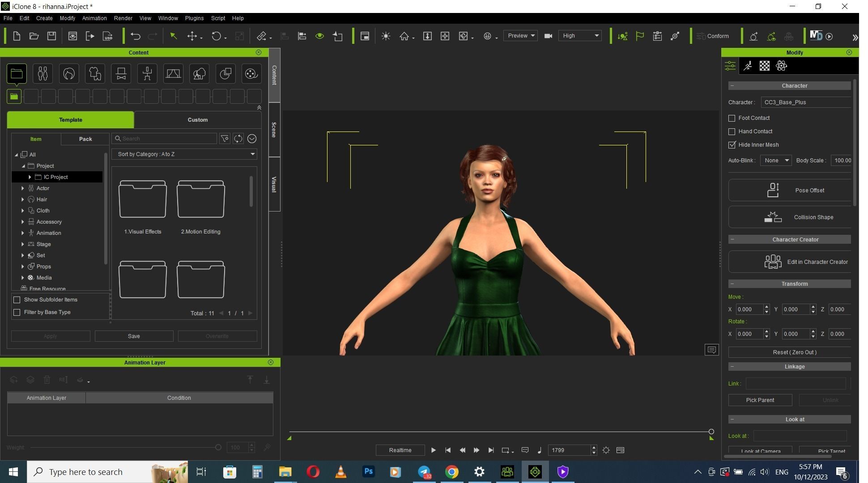This screenshot has height=483, width=868.
Task: Click the Play button on timeline
Action: tap(433, 450)
